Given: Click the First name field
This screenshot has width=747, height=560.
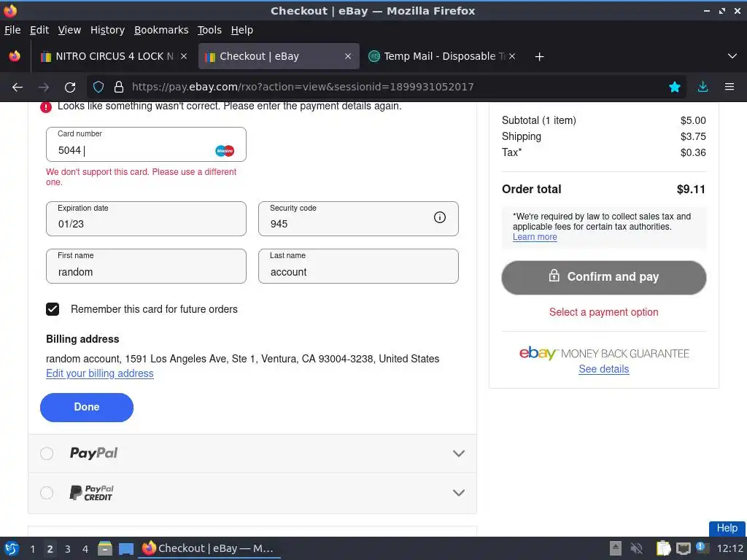Looking at the screenshot, I should [x=146, y=266].
